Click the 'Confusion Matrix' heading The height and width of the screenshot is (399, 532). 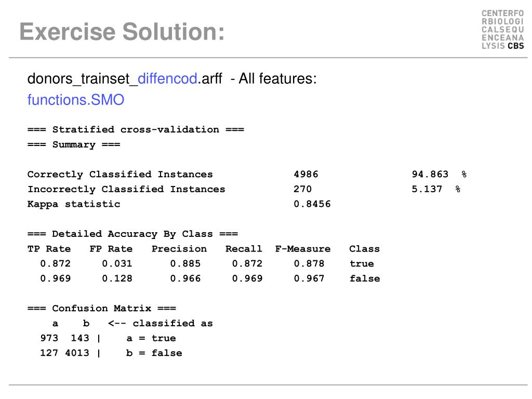[102, 309]
